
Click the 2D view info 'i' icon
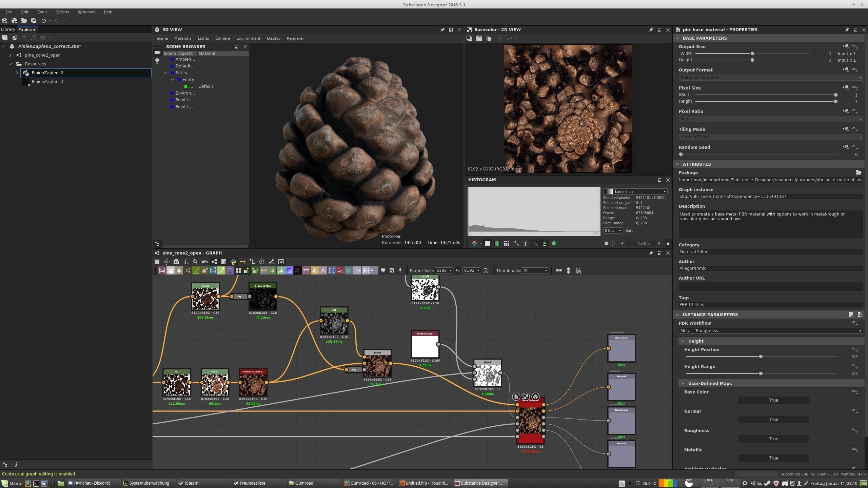tap(525, 243)
